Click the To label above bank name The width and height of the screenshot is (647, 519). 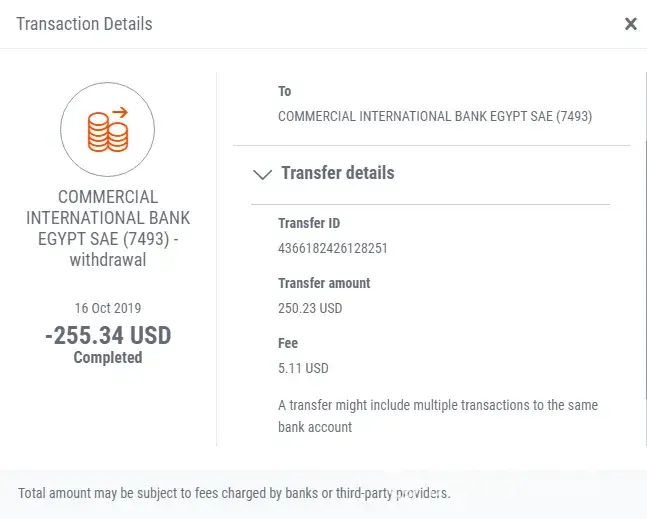coord(284,91)
